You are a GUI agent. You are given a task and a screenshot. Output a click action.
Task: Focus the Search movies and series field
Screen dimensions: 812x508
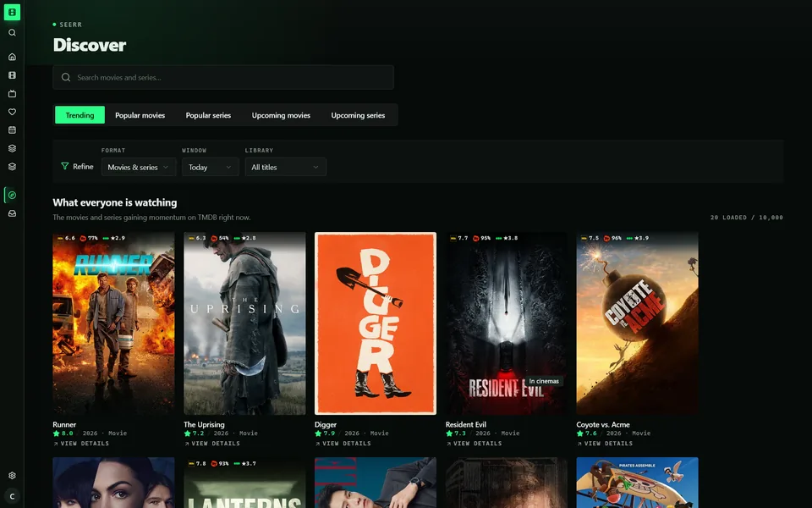click(x=223, y=77)
